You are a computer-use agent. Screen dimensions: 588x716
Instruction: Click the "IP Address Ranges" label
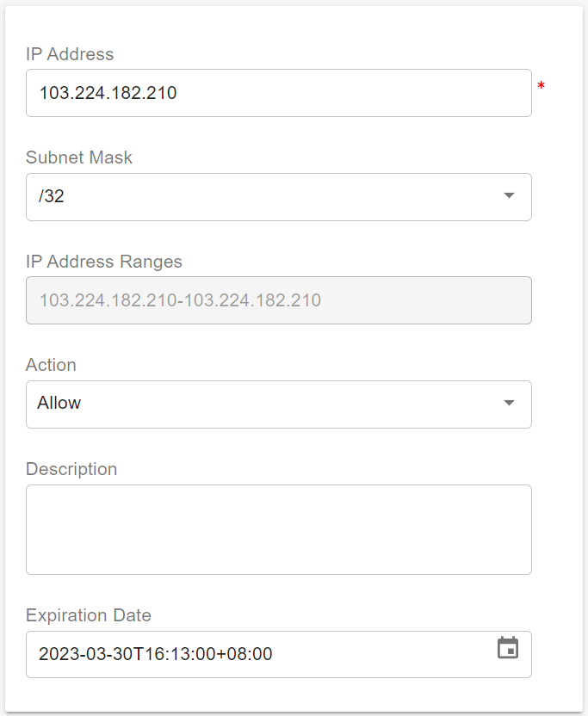[x=104, y=262]
